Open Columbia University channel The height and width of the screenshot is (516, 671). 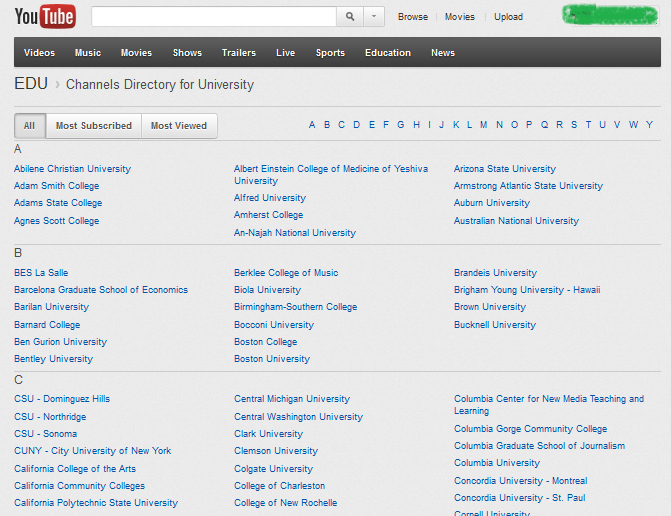497,463
